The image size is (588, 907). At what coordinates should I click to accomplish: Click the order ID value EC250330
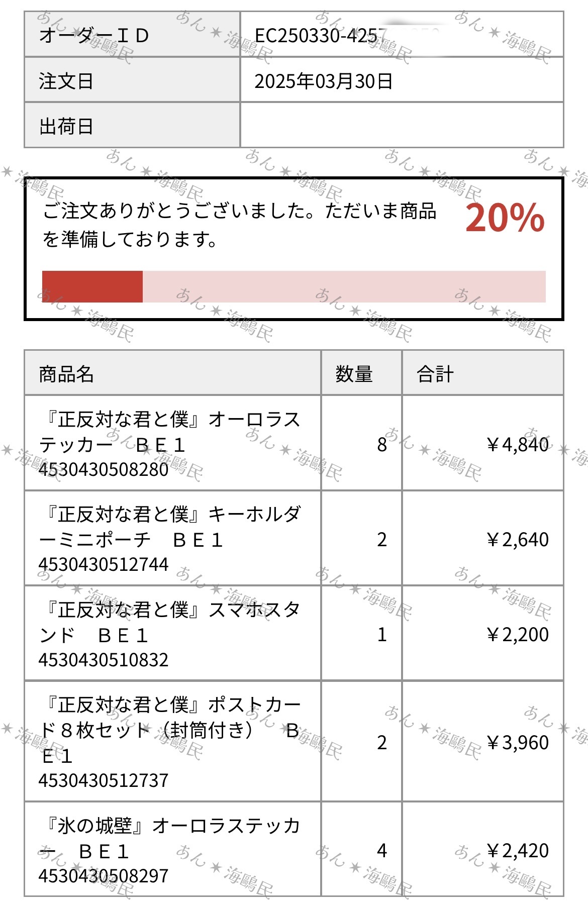coord(320,35)
